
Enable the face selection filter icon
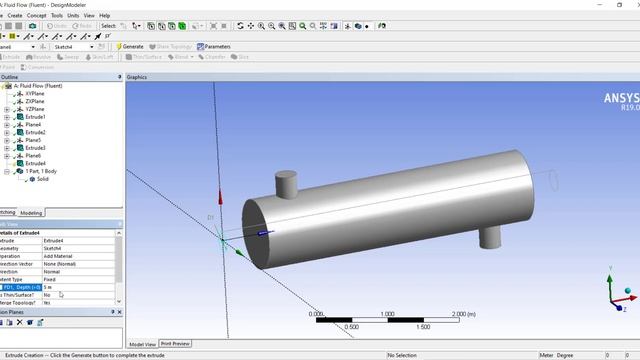[x=172, y=26]
